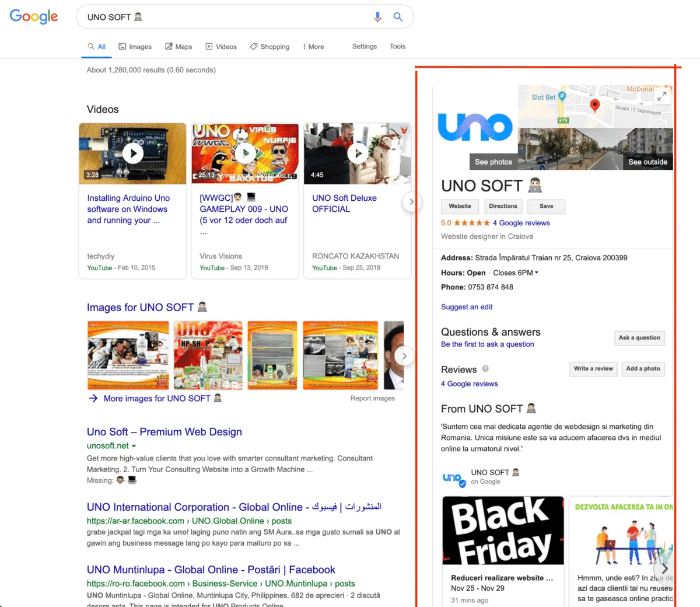Advance the business posts carousel arrow
700x607 pixels.
[x=664, y=568]
